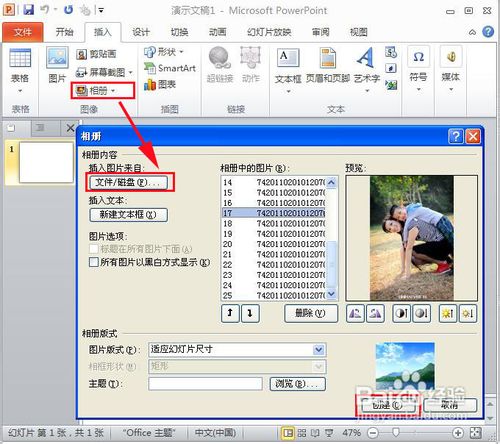Screen dimensions: 500x444
Task: Open PowerPoint Help
Action: click(488, 32)
